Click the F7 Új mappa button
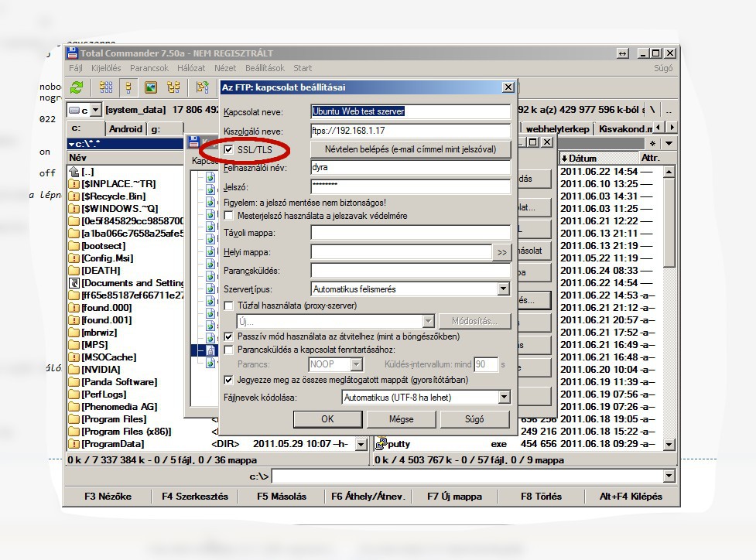The image size is (756, 560). 454,497
